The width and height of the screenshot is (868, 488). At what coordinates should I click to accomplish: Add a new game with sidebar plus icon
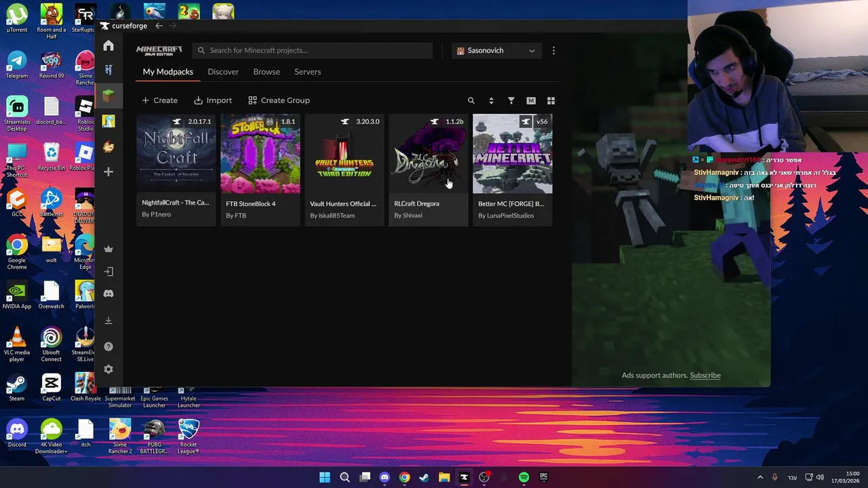click(x=108, y=171)
